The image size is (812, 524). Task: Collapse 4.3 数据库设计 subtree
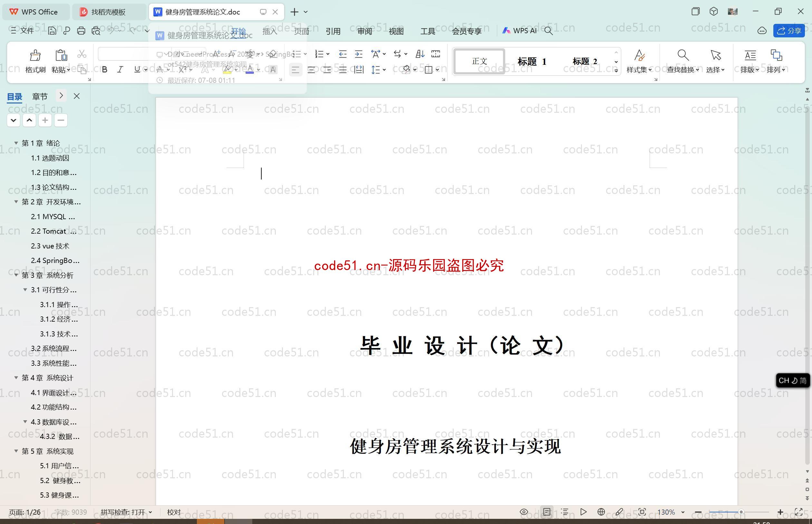(x=25, y=422)
